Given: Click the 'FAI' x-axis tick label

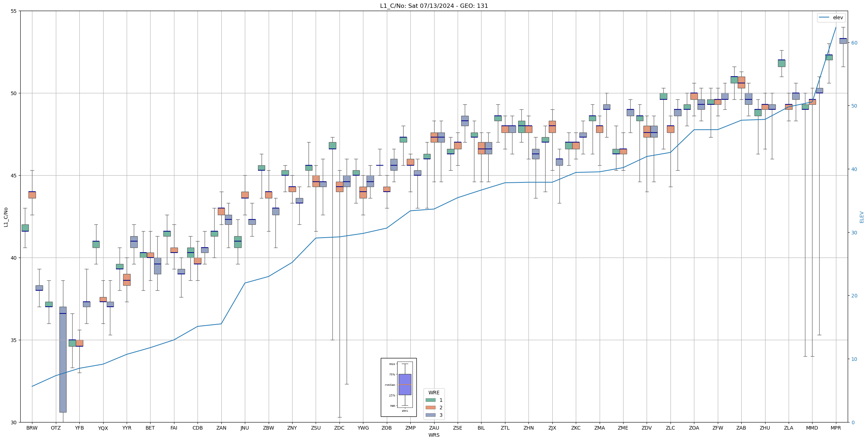Looking at the screenshot, I should tap(174, 428).
